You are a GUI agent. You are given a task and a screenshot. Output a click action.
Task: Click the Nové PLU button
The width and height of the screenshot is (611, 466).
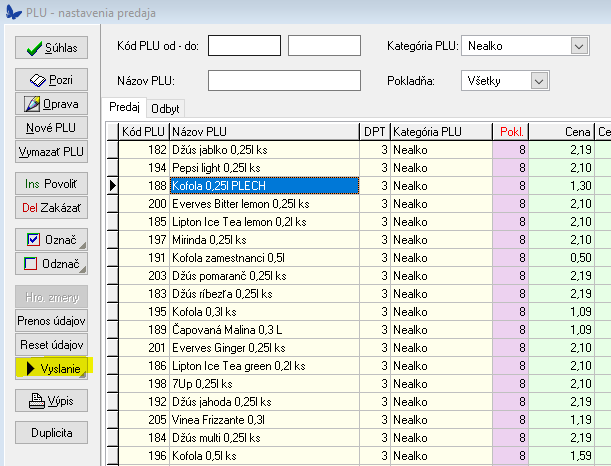coord(51,127)
